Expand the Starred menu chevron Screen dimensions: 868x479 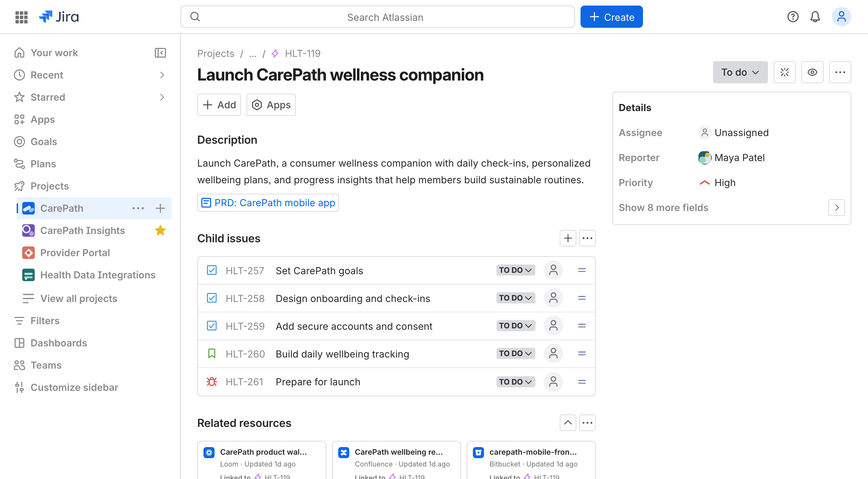pyautogui.click(x=162, y=97)
